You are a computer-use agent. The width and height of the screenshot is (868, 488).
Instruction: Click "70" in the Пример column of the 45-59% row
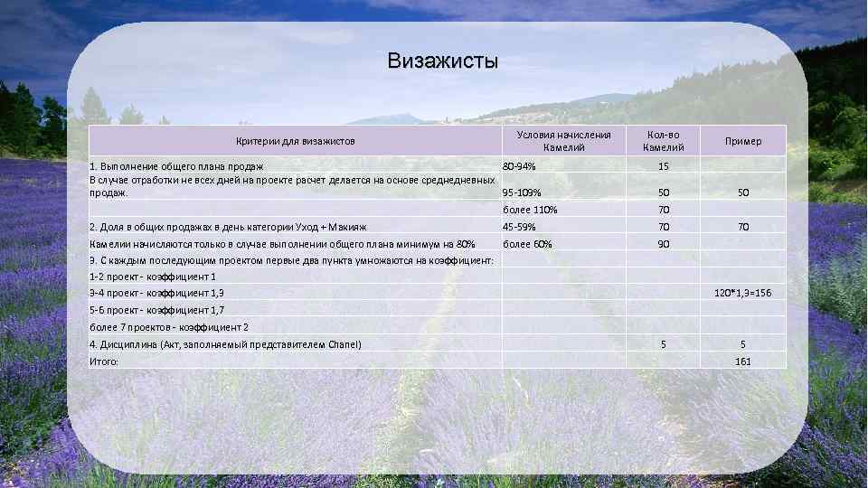point(743,227)
